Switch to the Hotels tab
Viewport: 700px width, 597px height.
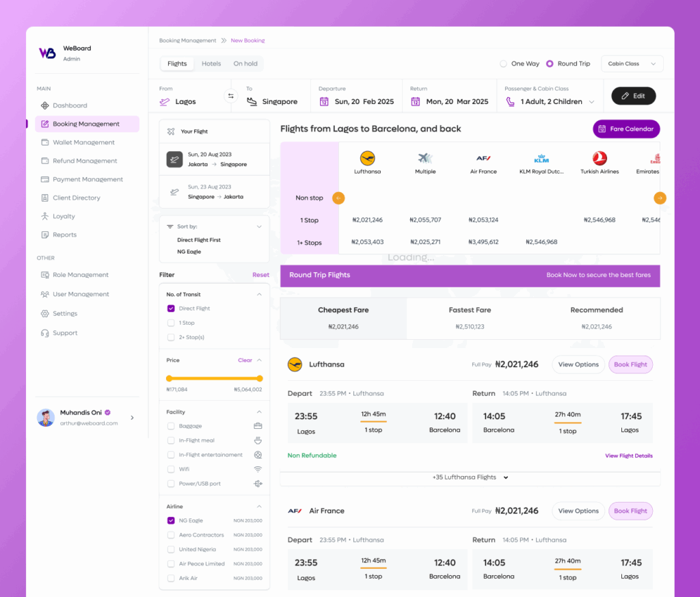pyautogui.click(x=211, y=64)
